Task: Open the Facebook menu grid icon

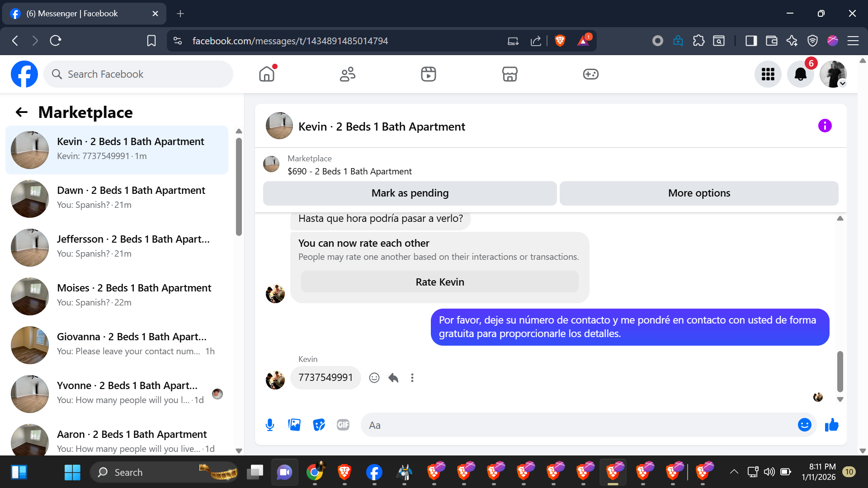Action: 768,74
